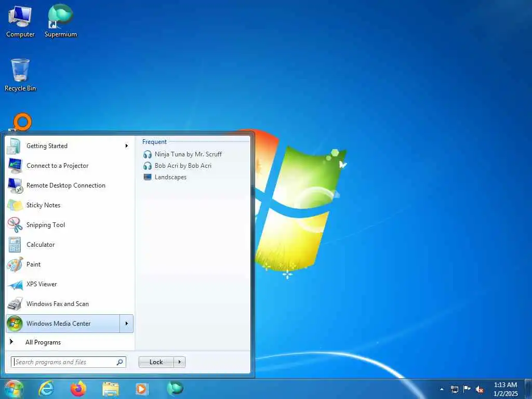The width and height of the screenshot is (532, 399).
Task: Expand the Getting Started submenu arrow
Action: coord(127,146)
